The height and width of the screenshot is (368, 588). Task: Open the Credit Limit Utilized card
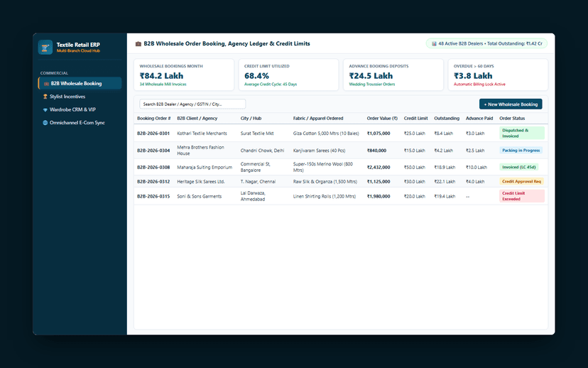coord(288,75)
